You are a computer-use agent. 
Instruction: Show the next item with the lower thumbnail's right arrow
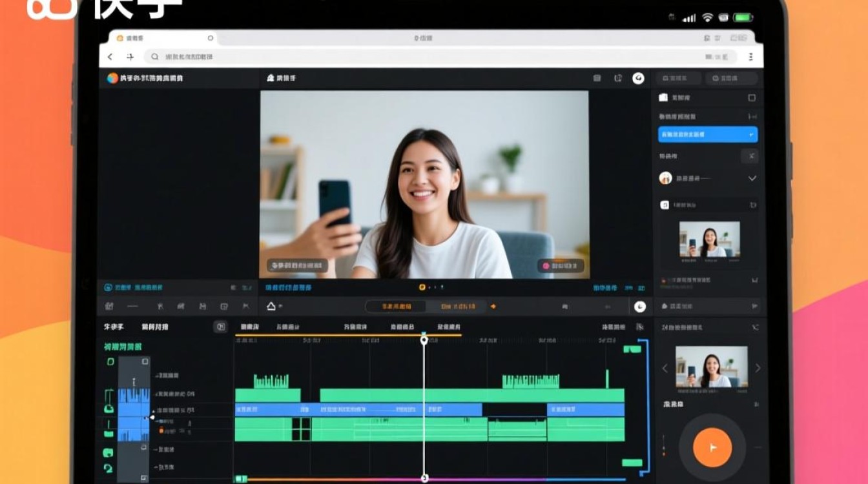[x=758, y=368]
